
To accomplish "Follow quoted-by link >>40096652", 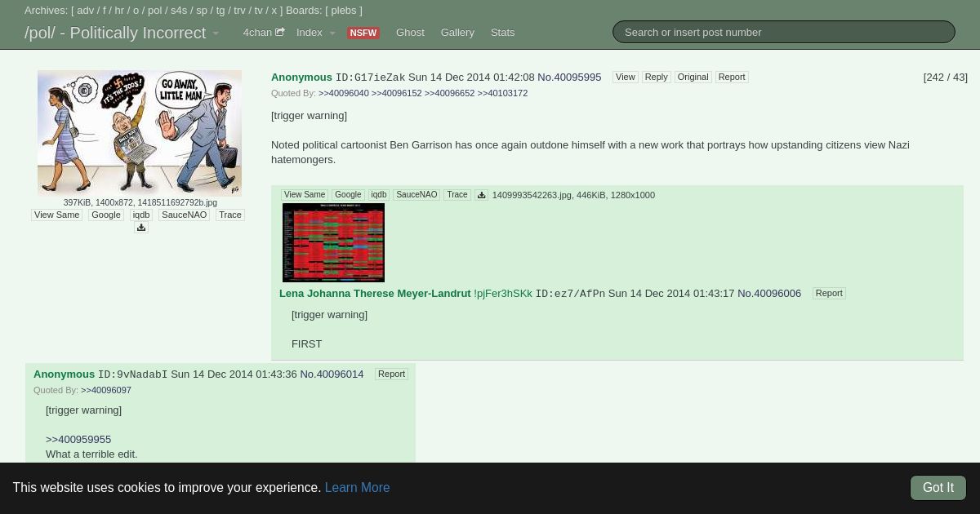I will [449, 93].
